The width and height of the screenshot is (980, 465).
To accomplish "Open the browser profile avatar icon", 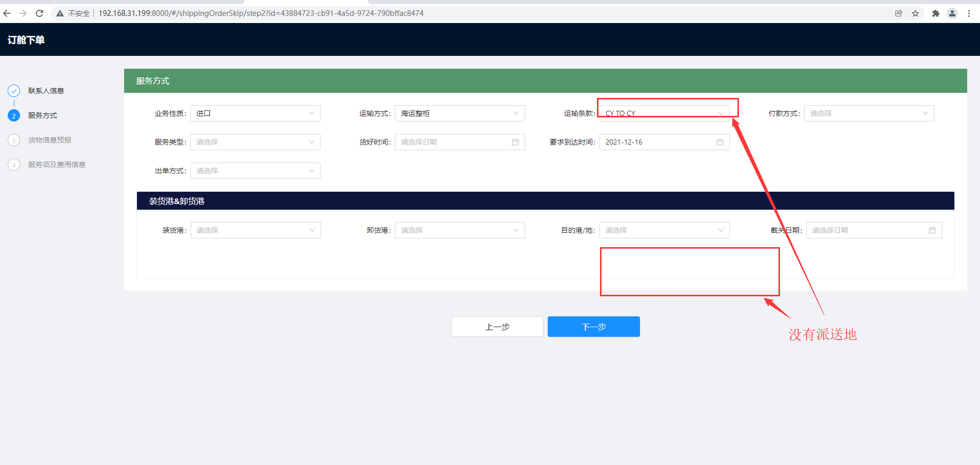I will (952, 13).
